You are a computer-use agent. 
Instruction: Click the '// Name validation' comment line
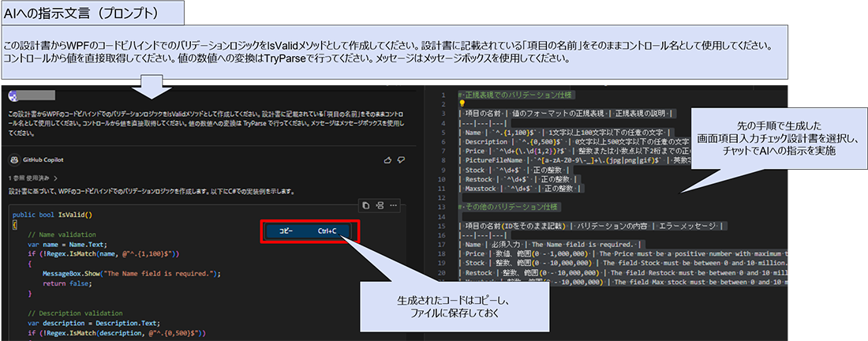coord(62,234)
